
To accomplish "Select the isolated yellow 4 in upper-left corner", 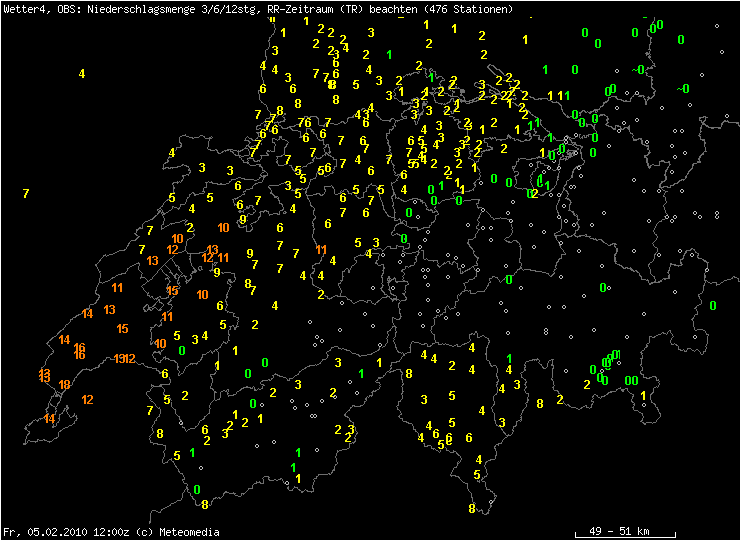I will pos(82,73).
